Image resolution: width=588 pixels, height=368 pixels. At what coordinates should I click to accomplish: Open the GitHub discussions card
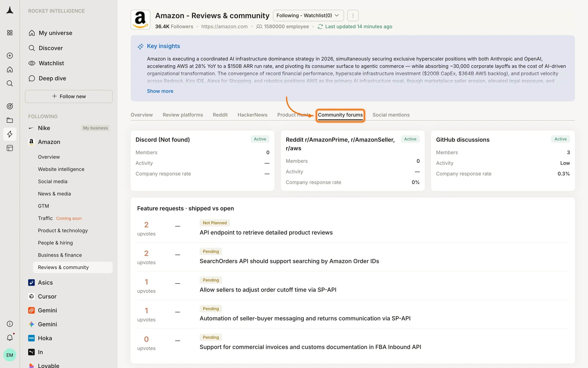[503, 161]
